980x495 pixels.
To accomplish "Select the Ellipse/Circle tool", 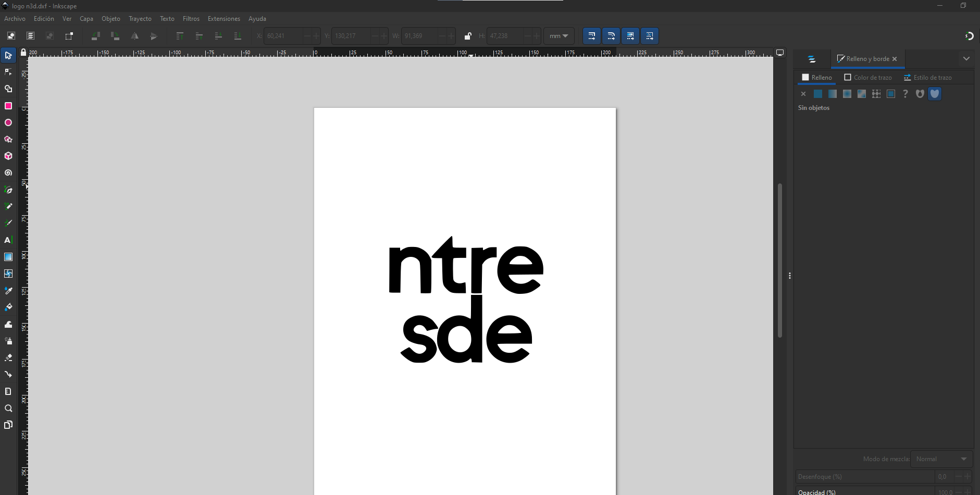I will pyautogui.click(x=8, y=122).
